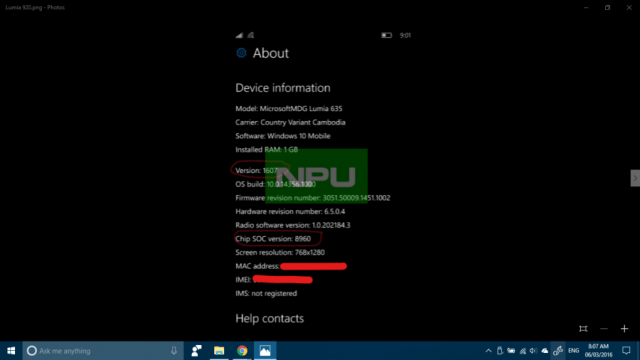Click the 'About' heading in the photo

(271, 53)
